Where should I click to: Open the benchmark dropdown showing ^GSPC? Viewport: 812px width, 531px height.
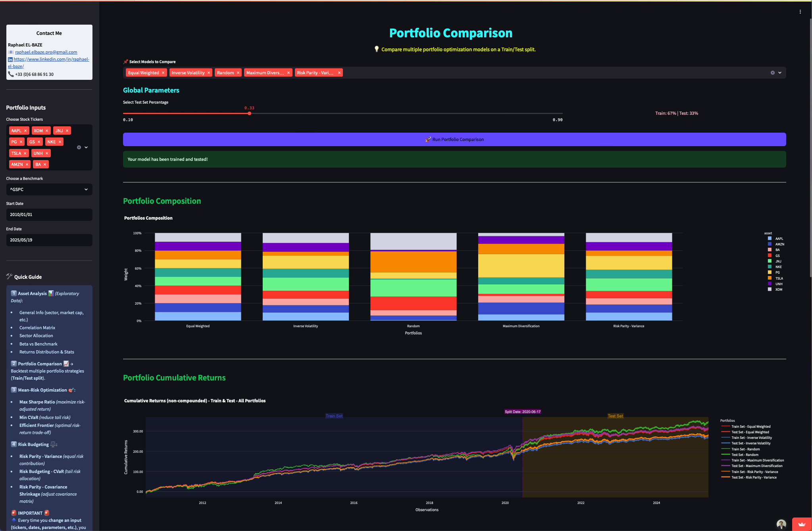pyautogui.click(x=49, y=189)
